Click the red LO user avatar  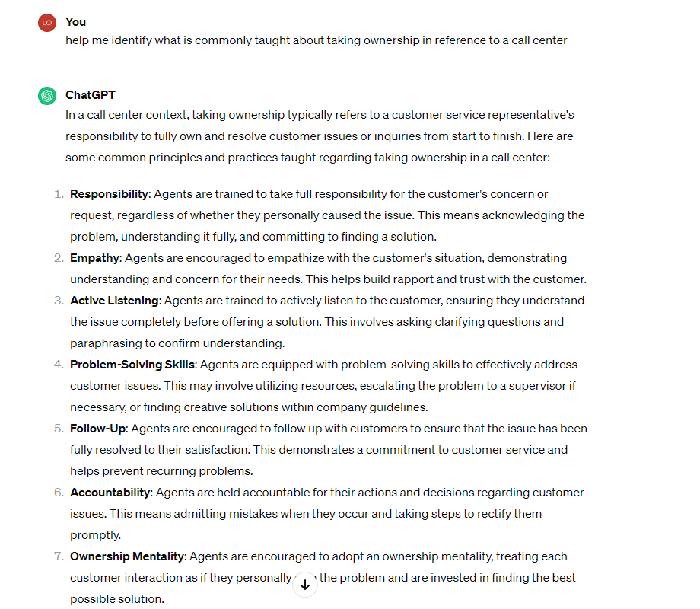click(x=47, y=23)
